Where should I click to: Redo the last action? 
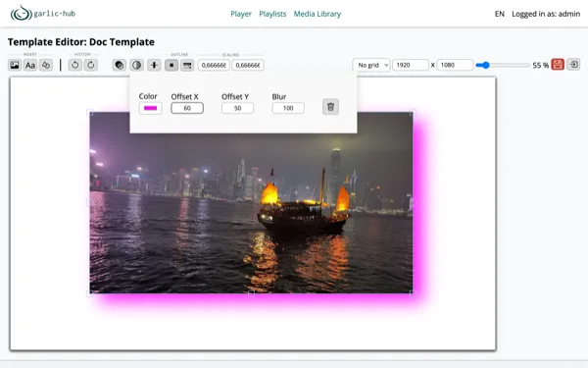[x=91, y=65]
